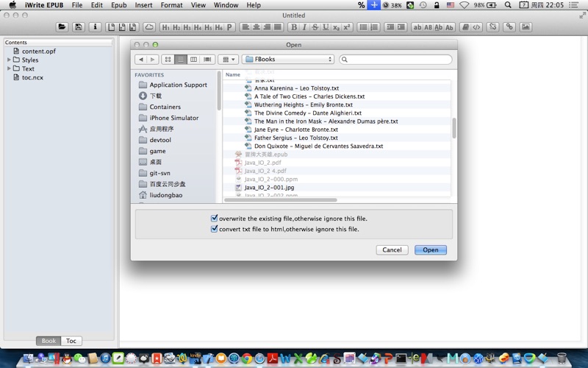588x368 pixels.
Task: Click the search field in Open dialog
Action: coord(395,60)
